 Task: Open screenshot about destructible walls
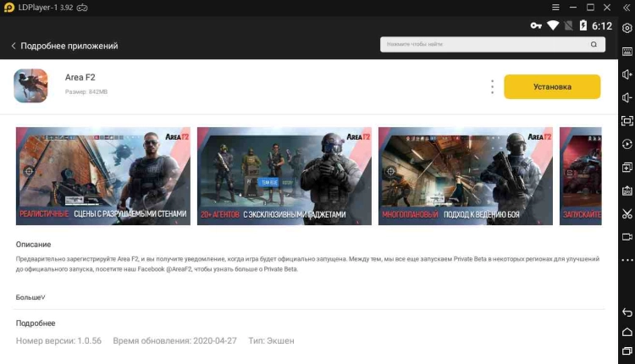click(103, 176)
